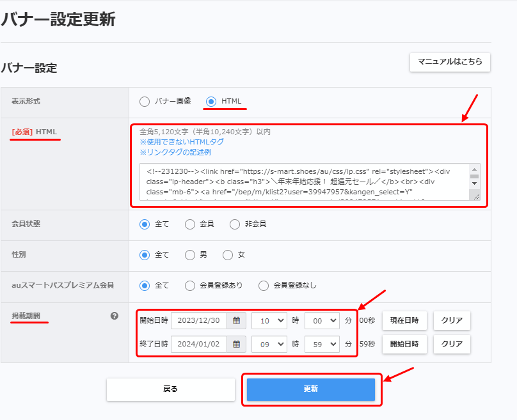Viewport: 517px width, 420px height.
Task: Click the end date calendar icon
Action: click(237, 344)
